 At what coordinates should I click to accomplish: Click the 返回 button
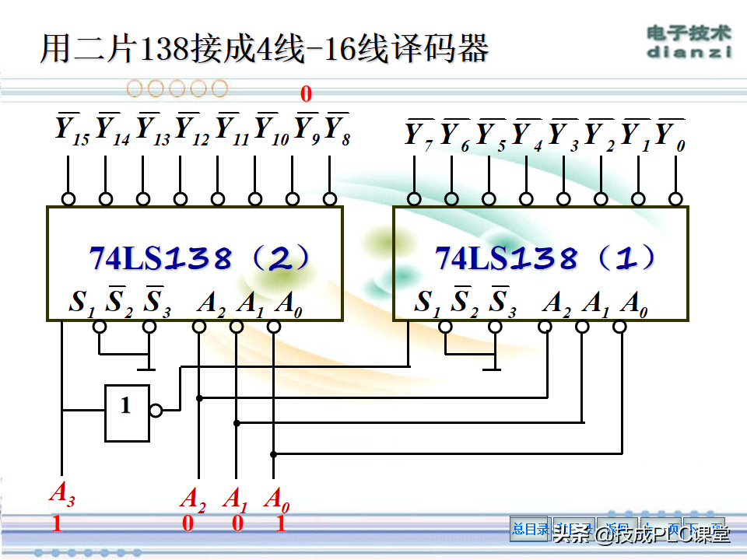(x=617, y=530)
